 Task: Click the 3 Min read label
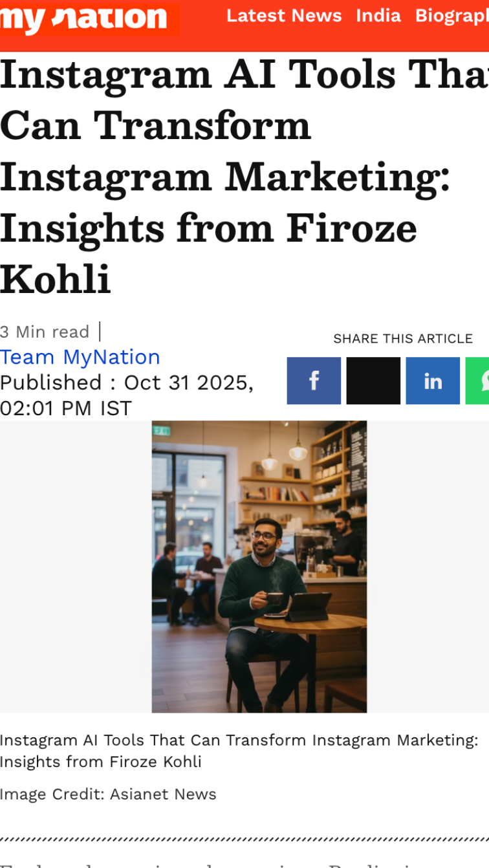[45, 332]
